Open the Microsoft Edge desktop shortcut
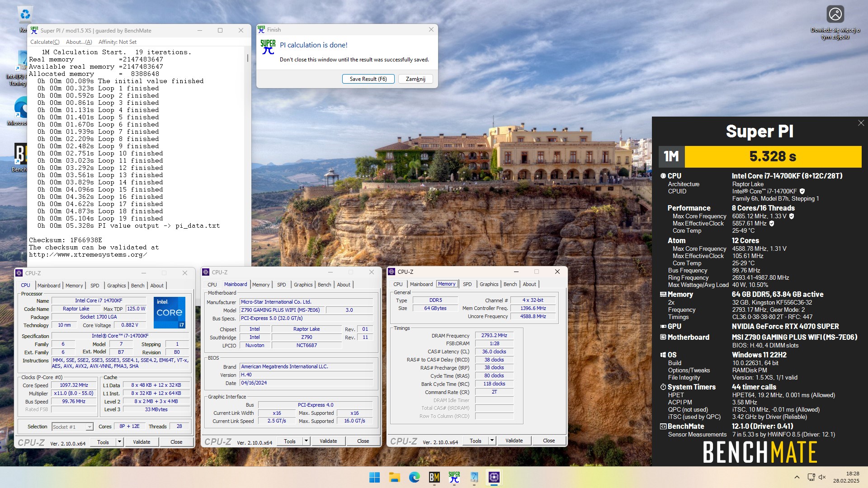Image resolution: width=868 pixels, height=488 pixels. 21,108
